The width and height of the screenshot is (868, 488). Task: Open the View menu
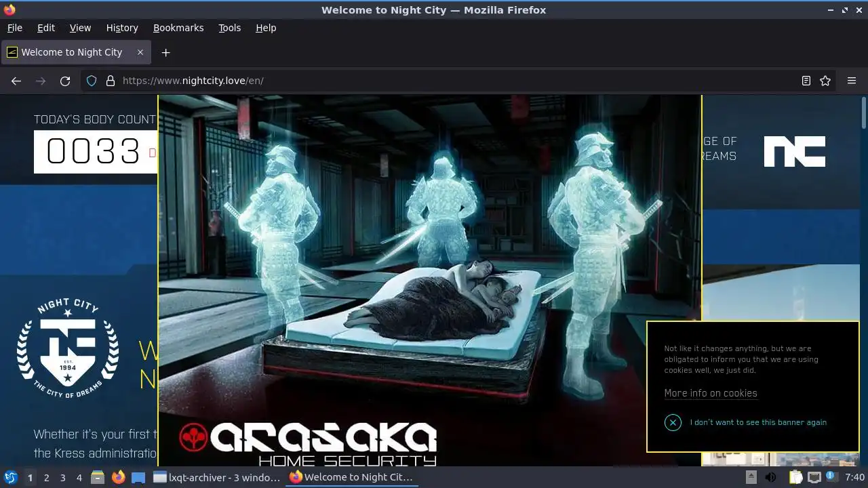[80, 28]
